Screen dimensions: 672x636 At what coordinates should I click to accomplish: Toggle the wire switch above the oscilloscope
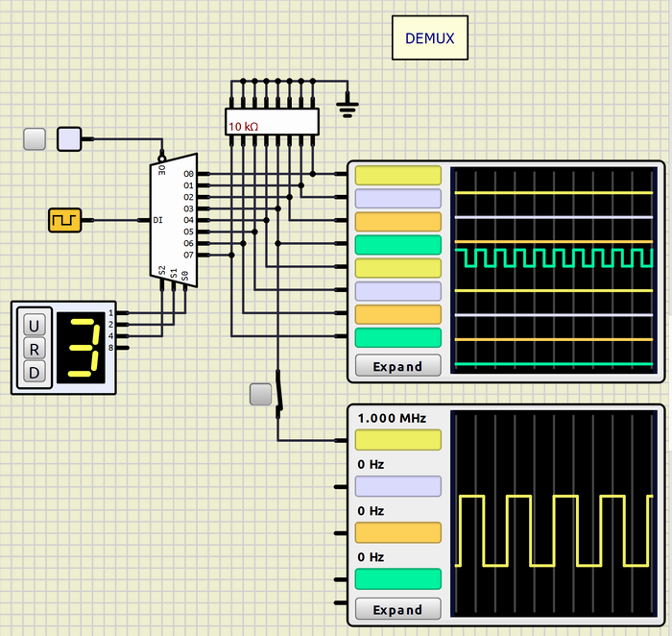click(x=279, y=393)
